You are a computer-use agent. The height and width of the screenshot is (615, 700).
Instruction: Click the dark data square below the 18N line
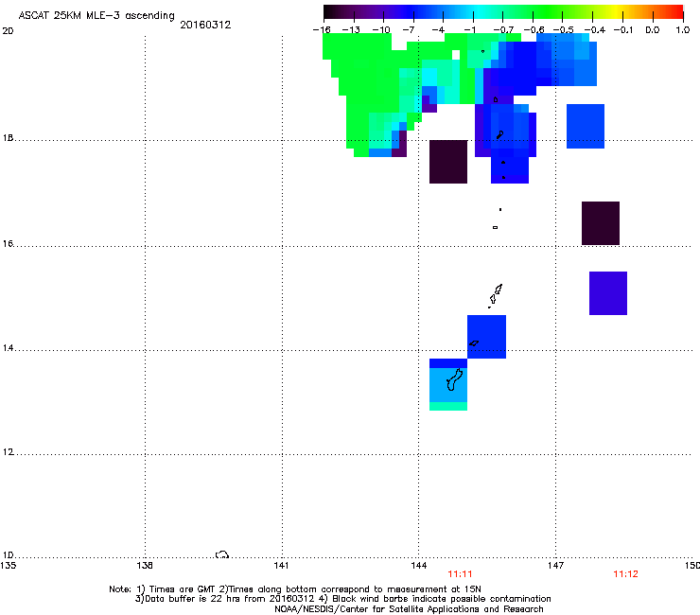click(448, 162)
